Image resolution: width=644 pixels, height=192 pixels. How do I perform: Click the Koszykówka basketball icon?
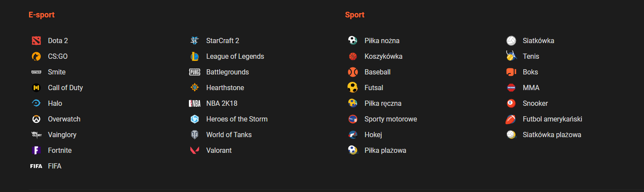(x=353, y=56)
